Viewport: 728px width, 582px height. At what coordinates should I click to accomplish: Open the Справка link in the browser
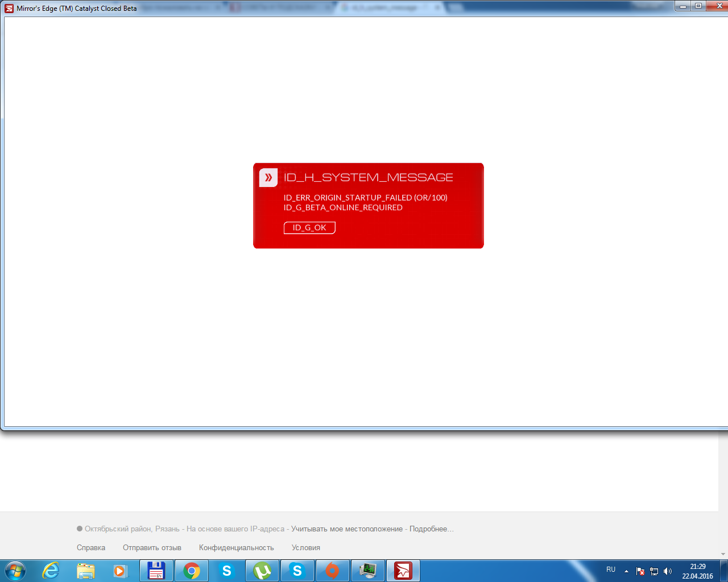tap(91, 548)
